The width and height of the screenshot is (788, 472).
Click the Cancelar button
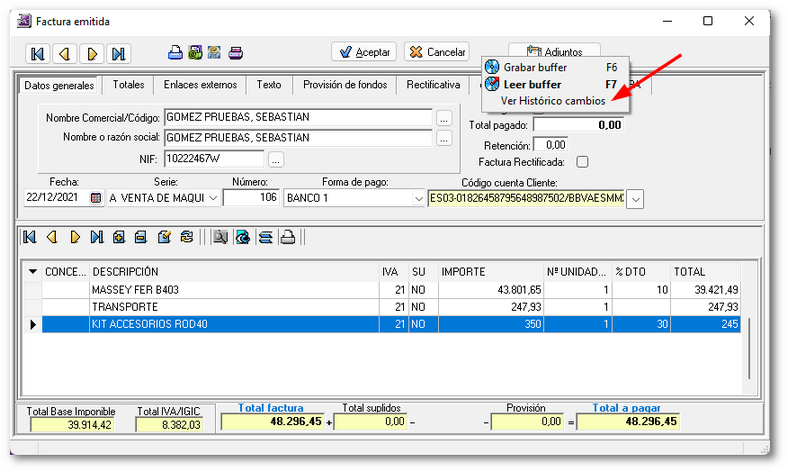pos(436,52)
